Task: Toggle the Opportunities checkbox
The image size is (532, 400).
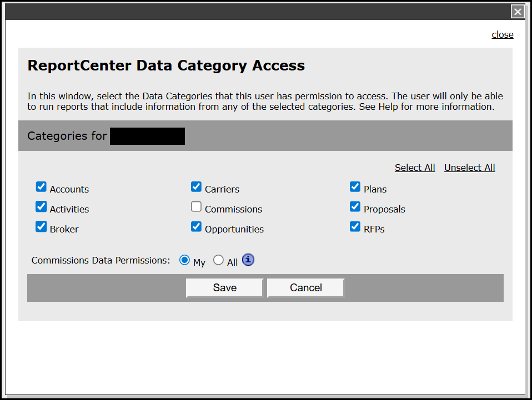Action: [196, 226]
